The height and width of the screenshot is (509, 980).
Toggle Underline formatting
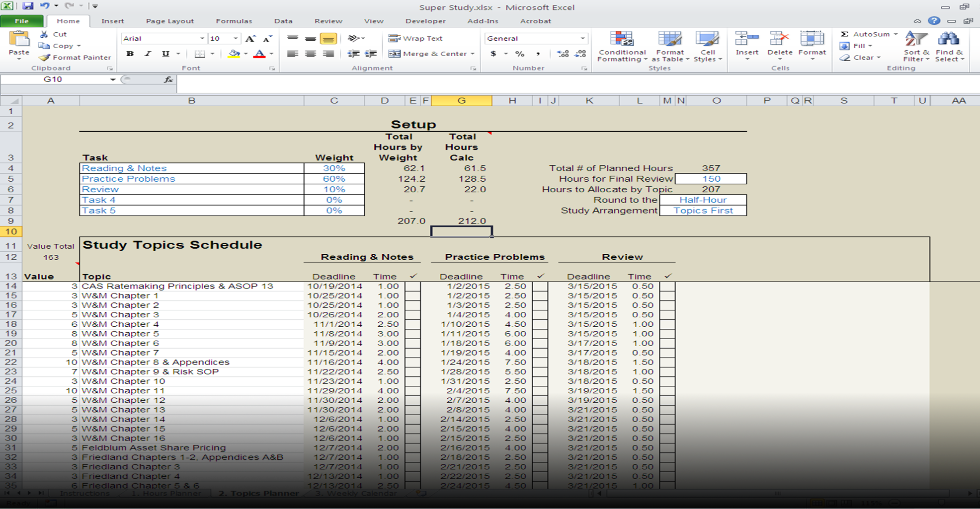coord(165,54)
